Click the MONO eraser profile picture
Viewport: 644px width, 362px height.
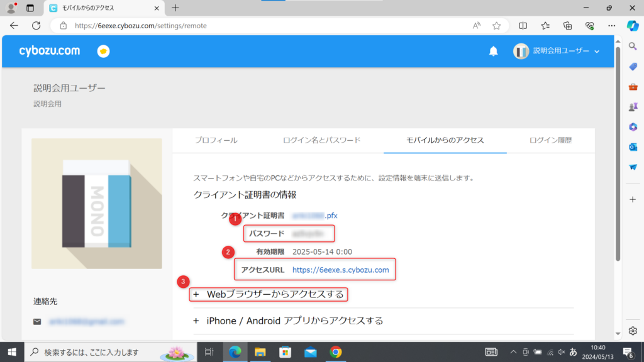click(96, 204)
